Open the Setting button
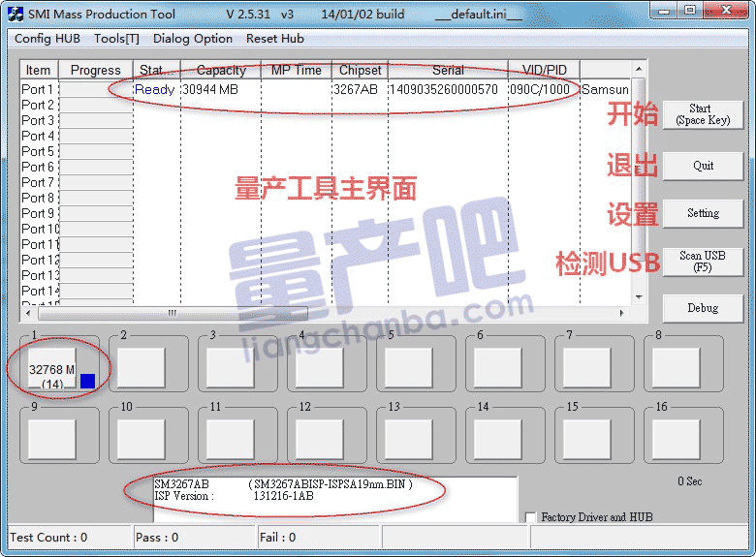The width and height of the screenshot is (756, 557). [x=703, y=213]
